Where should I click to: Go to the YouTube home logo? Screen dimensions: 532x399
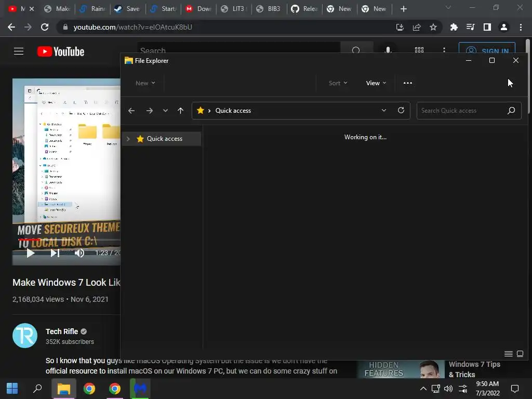click(x=61, y=51)
